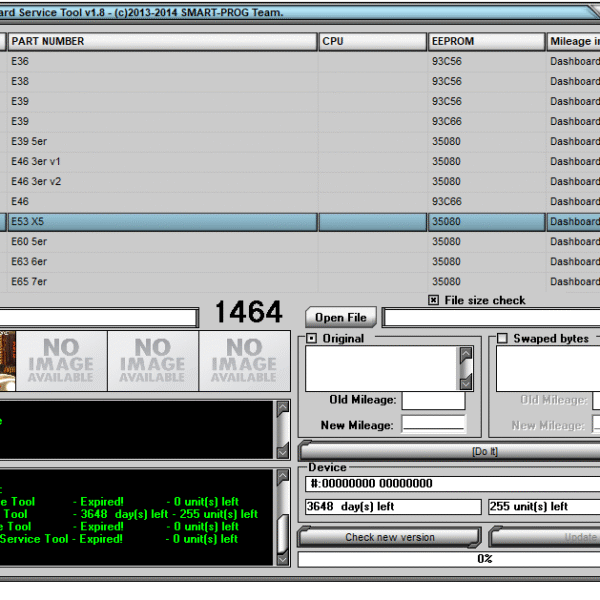
Task: Click scroll up arrow of license log console
Action: click(282, 477)
